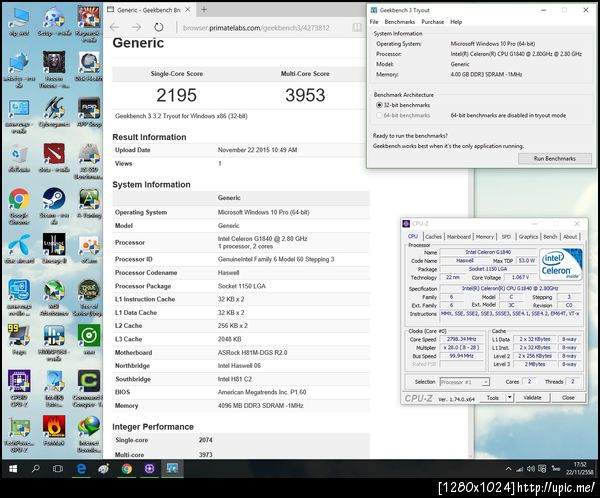Select 32-bit benchmarks radio option

point(379,105)
